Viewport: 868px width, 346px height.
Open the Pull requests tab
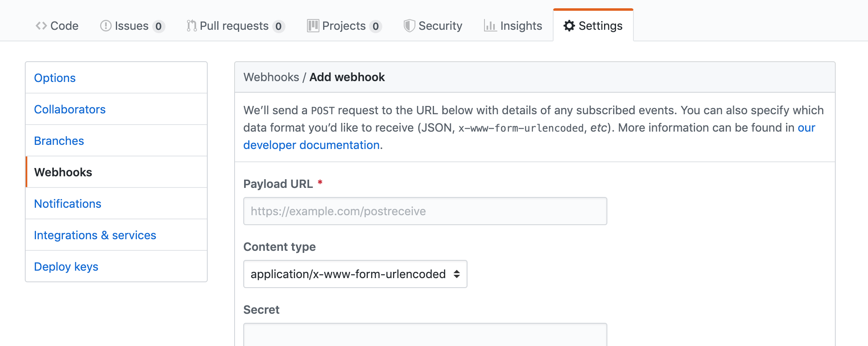[234, 26]
